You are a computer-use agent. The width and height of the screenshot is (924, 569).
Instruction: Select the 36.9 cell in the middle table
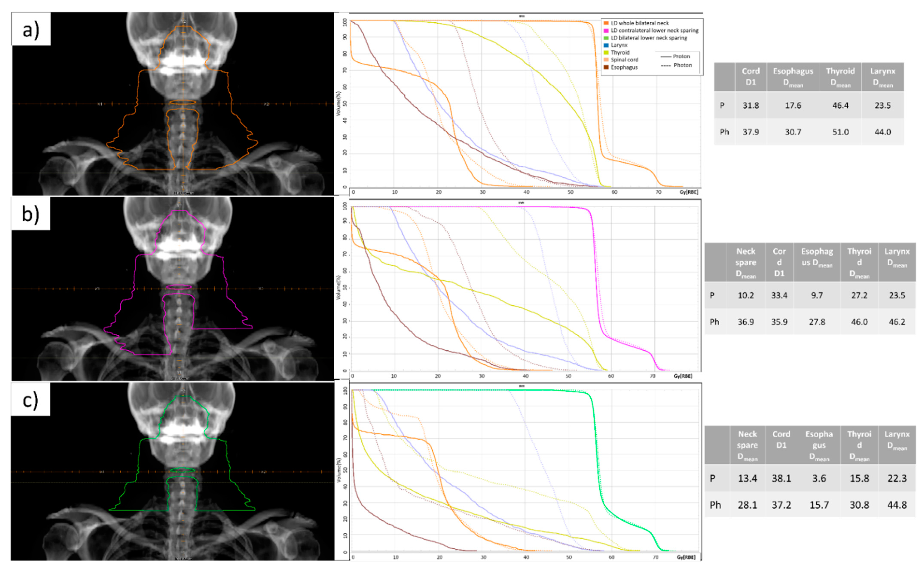pyautogui.click(x=745, y=322)
